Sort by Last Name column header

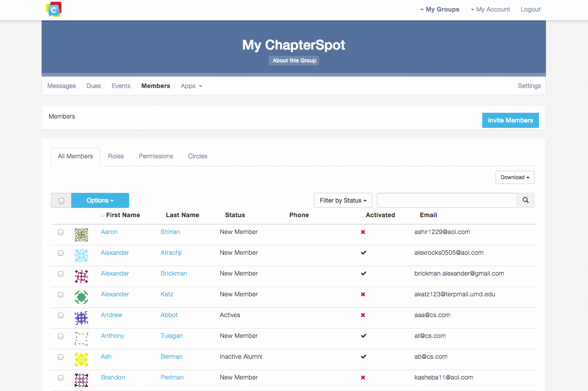[x=182, y=215]
